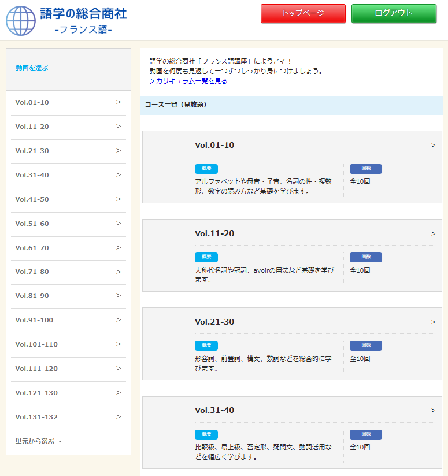
Task: Click the arrow beside sidebar Vol.131-132
Action: pos(119,417)
